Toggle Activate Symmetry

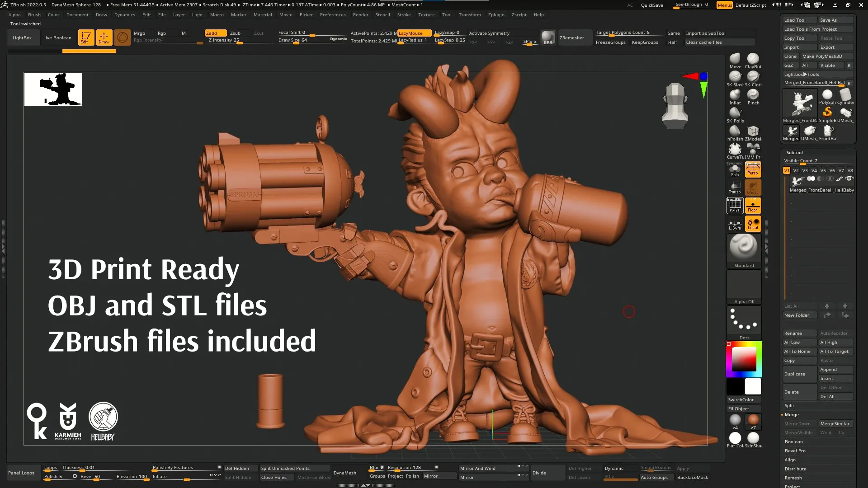(x=489, y=33)
